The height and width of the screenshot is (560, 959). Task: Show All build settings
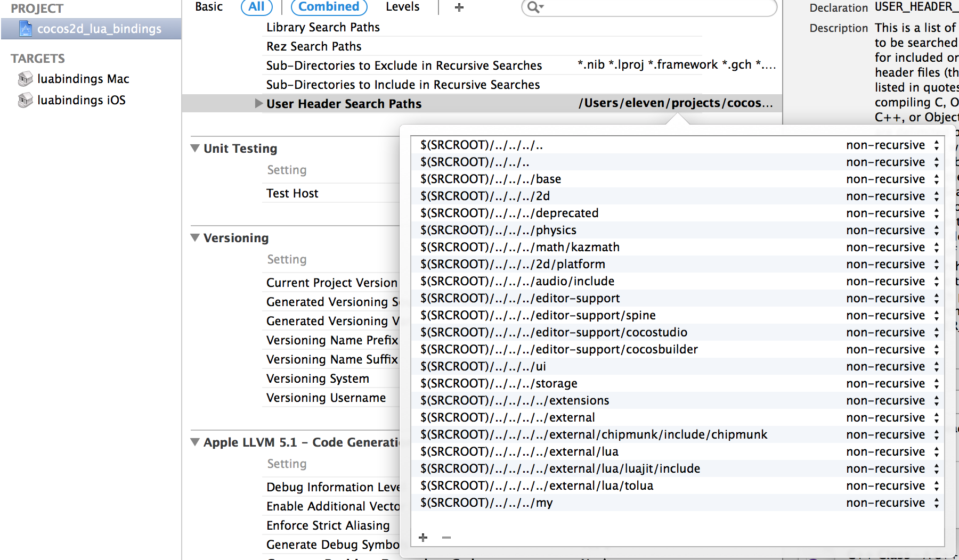pyautogui.click(x=256, y=7)
